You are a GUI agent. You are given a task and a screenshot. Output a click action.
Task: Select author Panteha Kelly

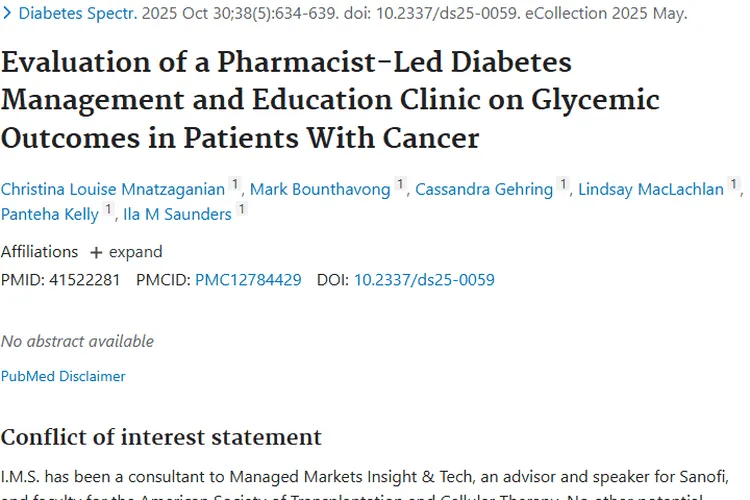click(50, 214)
